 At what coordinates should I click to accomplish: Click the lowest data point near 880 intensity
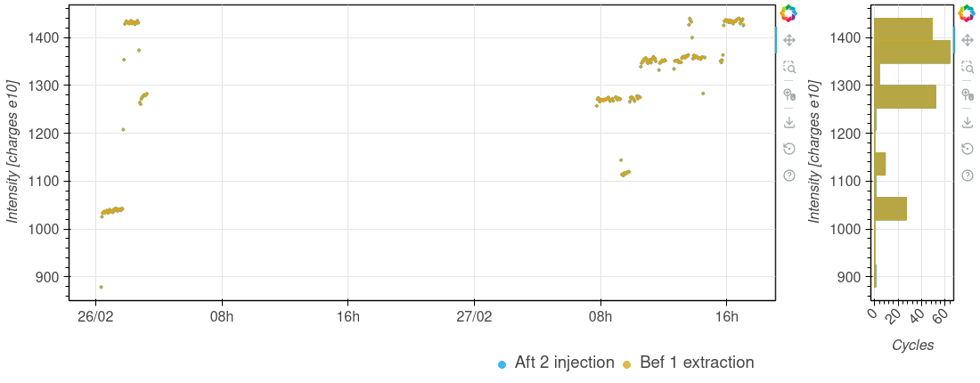[102, 287]
